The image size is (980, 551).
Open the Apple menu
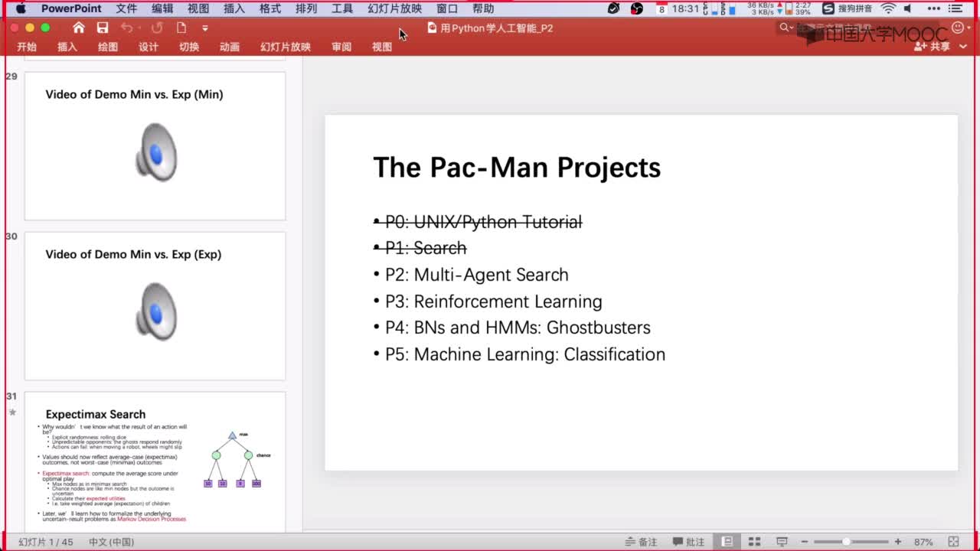point(21,8)
